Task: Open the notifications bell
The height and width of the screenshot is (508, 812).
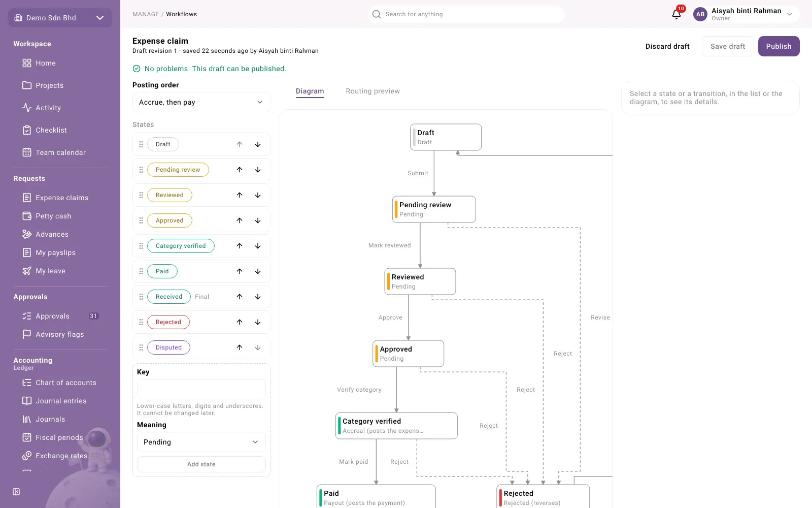Action: [x=676, y=14]
